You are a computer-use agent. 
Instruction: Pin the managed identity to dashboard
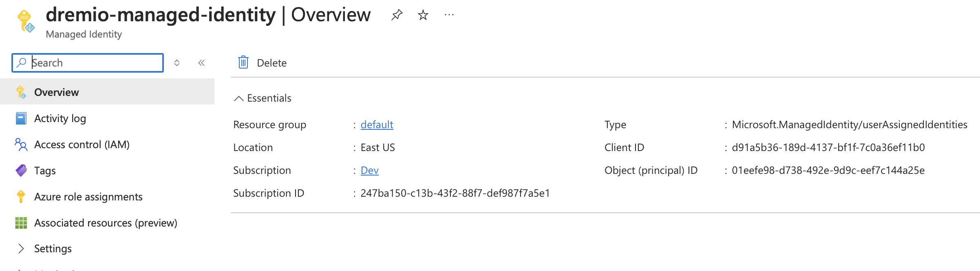pos(397,15)
